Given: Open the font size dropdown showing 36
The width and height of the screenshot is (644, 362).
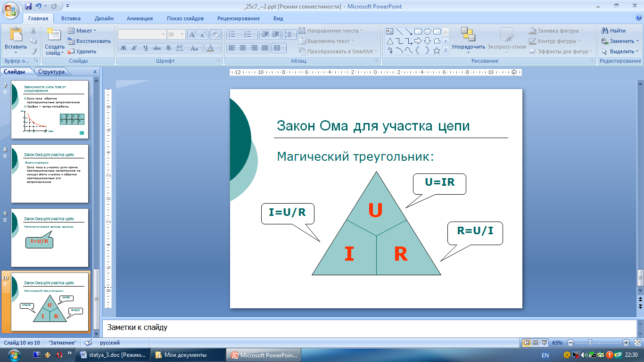Looking at the screenshot, I should (176, 34).
